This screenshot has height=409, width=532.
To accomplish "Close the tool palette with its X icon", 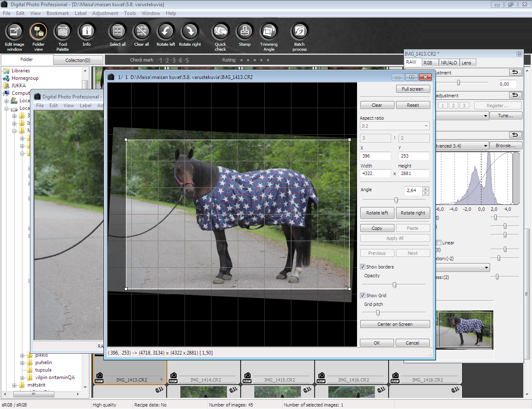I will [519, 54].
